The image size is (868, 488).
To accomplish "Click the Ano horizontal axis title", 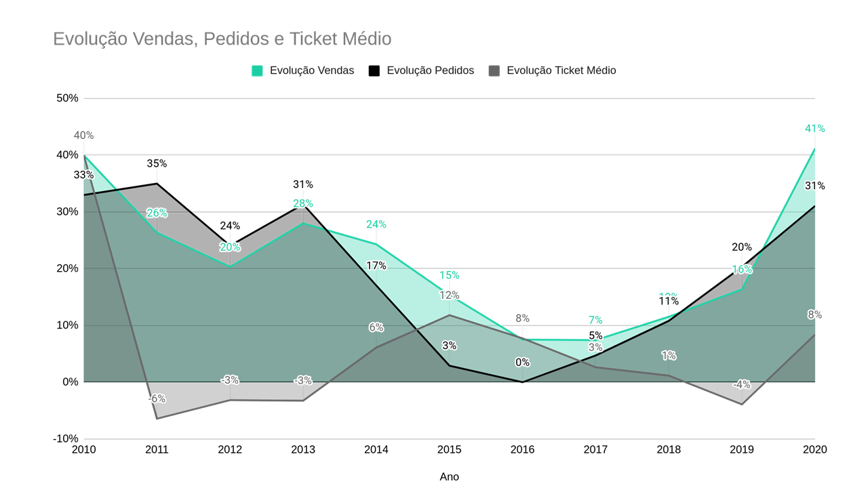I will pos(449,476).
